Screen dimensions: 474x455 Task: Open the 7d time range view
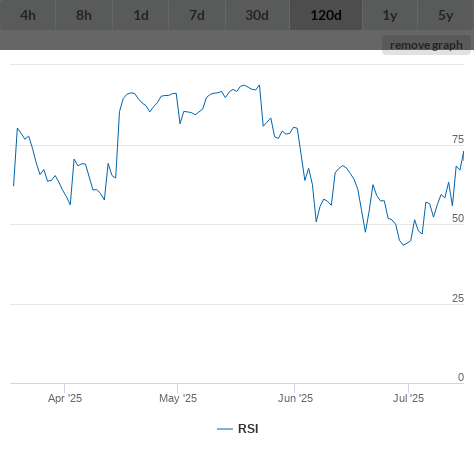(x=197, y=15)
